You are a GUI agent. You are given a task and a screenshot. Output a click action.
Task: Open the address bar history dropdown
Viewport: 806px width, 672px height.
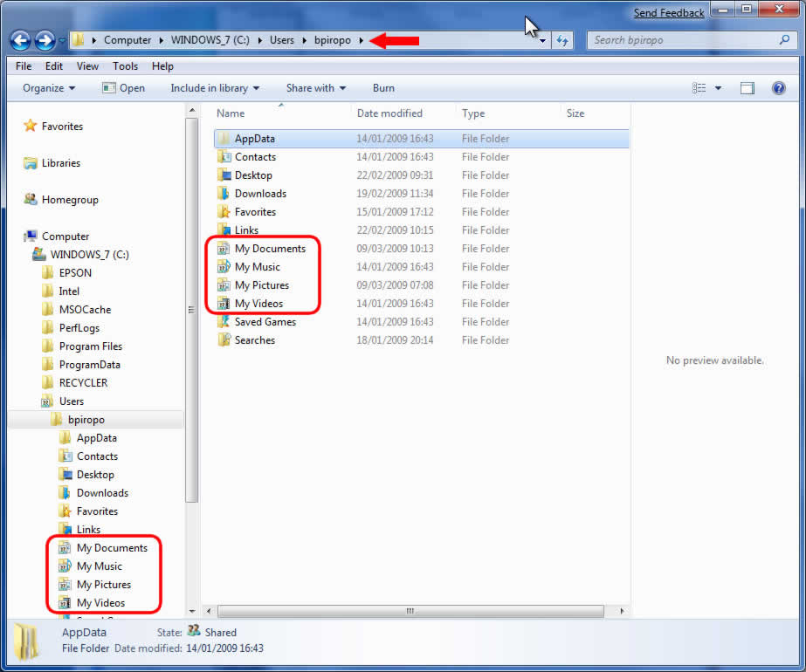[543, 41]
